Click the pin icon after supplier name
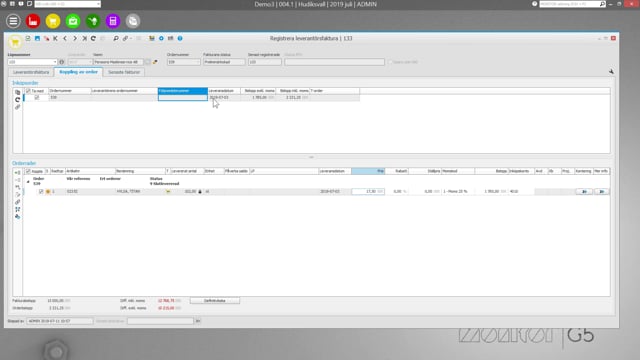 click(155, 62)
